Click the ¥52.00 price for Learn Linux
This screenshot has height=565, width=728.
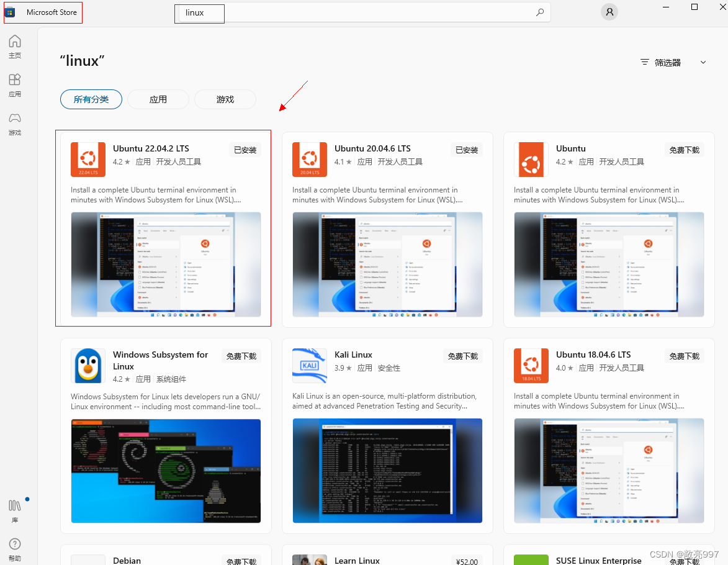(x=467, y=561)
